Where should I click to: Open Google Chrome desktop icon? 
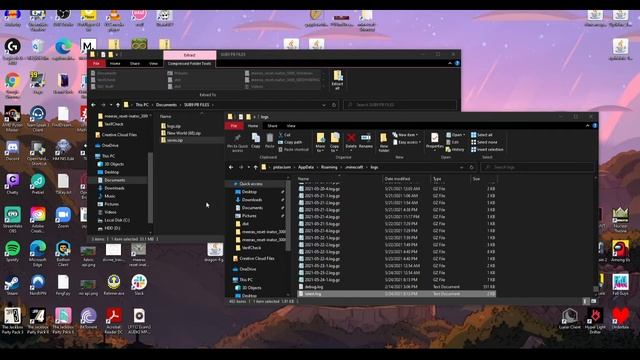13,85
